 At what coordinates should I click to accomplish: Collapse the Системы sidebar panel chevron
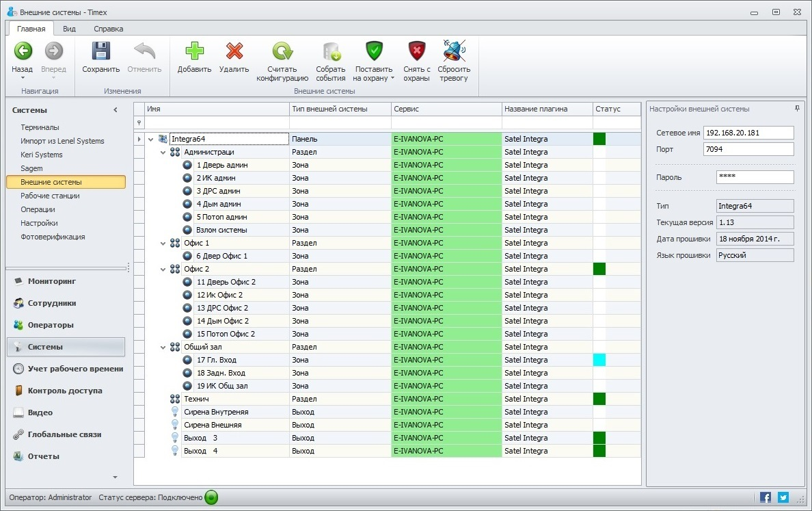(116, 110)
